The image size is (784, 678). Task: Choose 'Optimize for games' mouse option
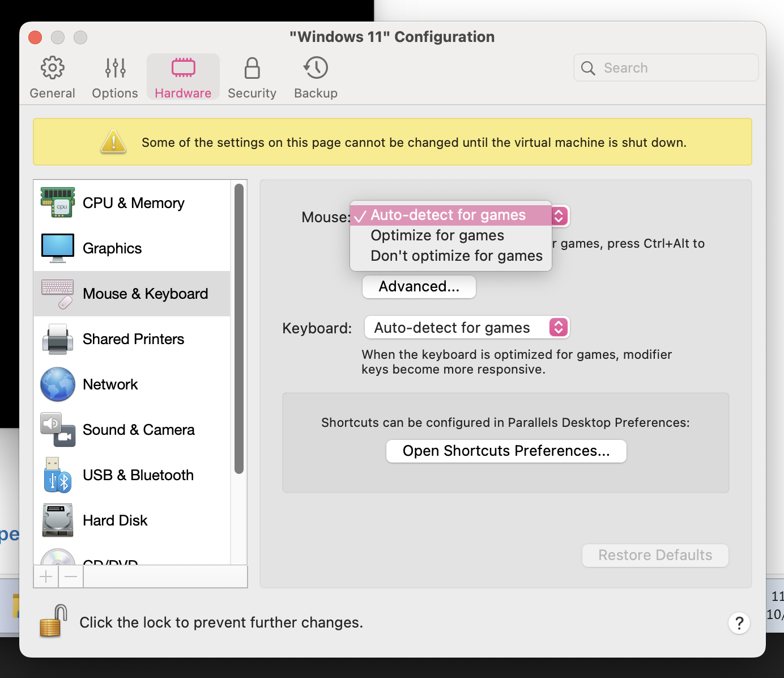coord(437,235)
